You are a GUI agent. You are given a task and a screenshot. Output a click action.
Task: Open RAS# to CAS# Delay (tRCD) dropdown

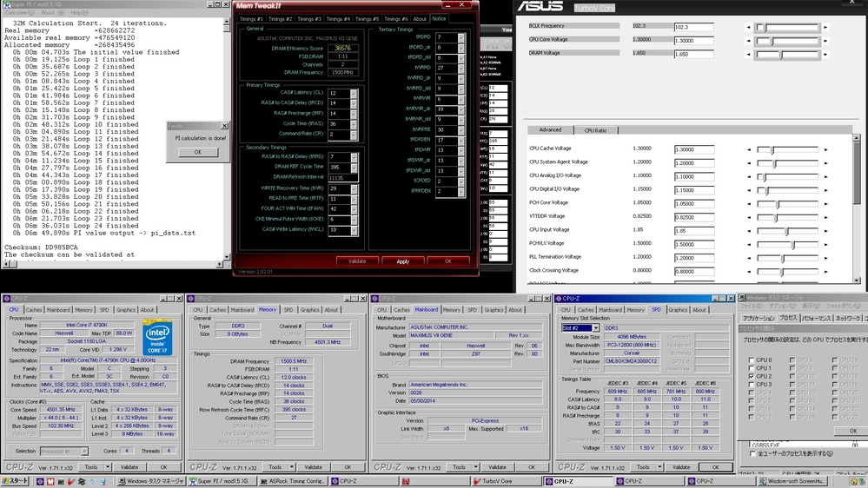coord(354,103)
